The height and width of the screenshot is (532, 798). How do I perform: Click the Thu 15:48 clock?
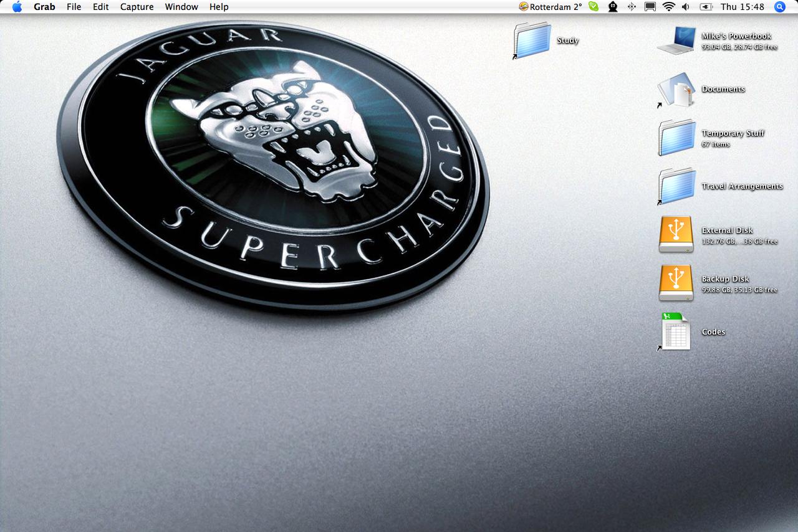[742, 7]
